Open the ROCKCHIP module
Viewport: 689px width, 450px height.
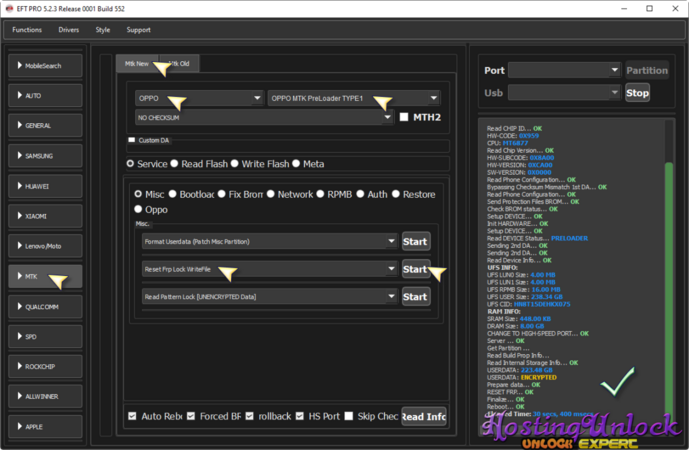[x=50, y=367]
